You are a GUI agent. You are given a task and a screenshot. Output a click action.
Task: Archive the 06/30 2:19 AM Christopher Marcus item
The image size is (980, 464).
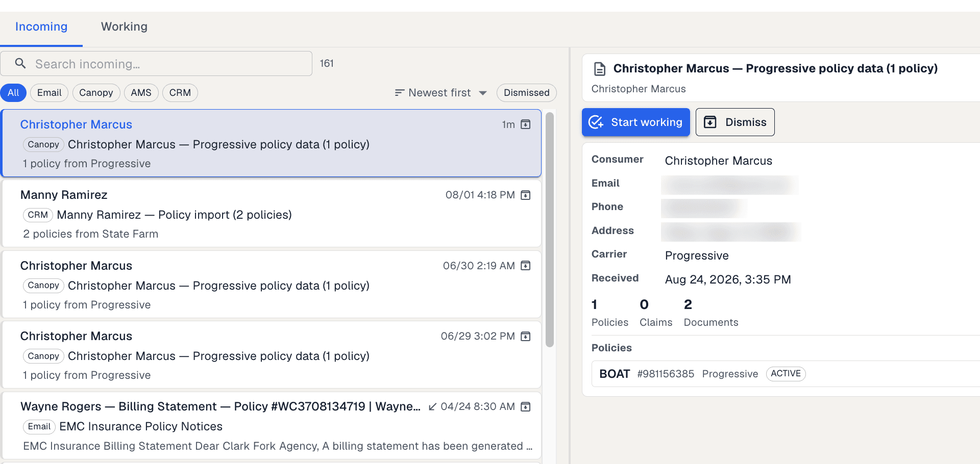(526, 266)
